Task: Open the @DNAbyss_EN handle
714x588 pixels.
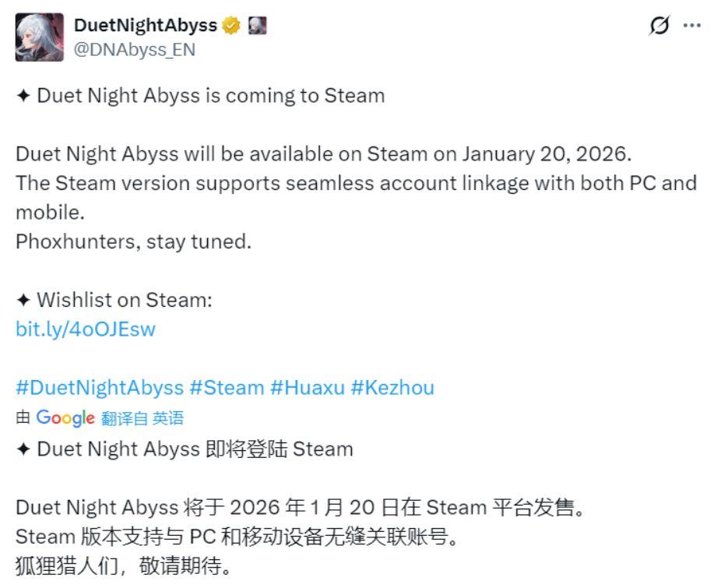Action: [135, 50]
